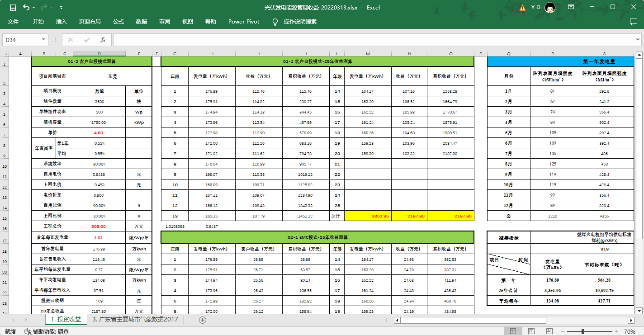The width and height of the screenshot is (644, 335).
Task: Open the 插入 ribbon tab
Action: [62, 22]
